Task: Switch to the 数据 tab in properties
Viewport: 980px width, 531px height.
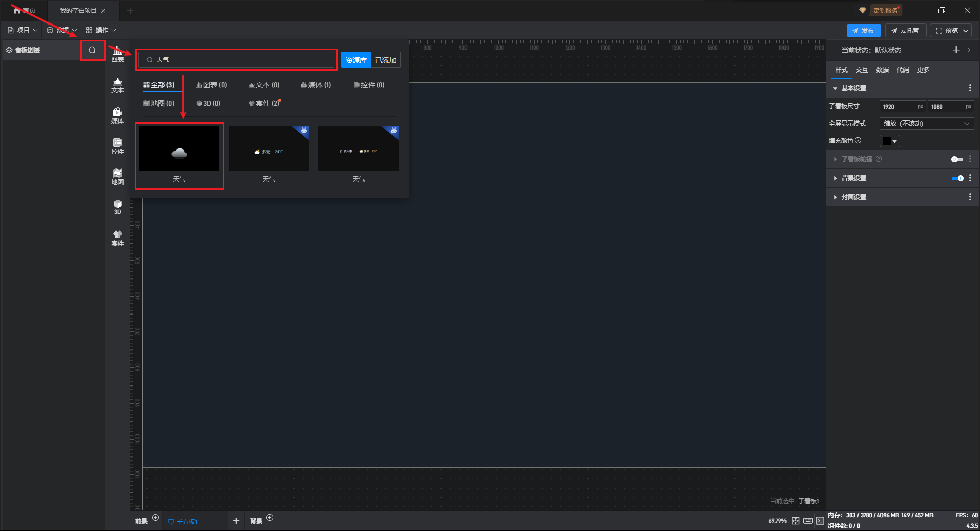Action: [882, 70]
